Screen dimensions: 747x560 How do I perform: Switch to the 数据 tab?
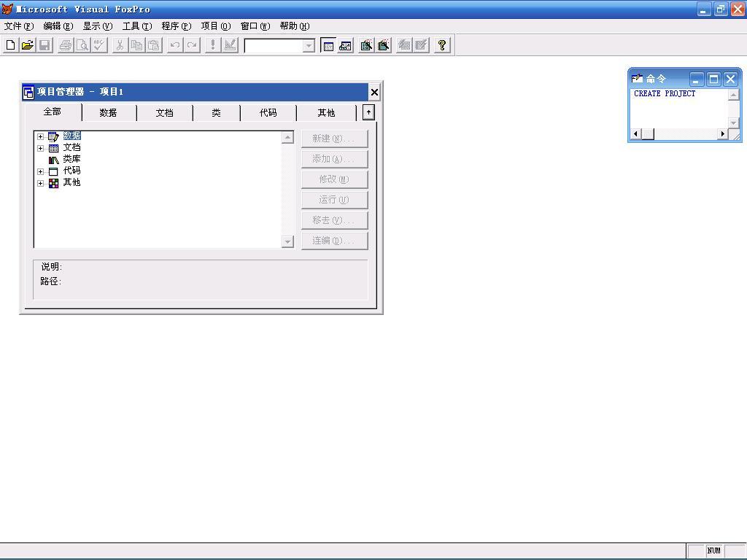tap(108, 113)
